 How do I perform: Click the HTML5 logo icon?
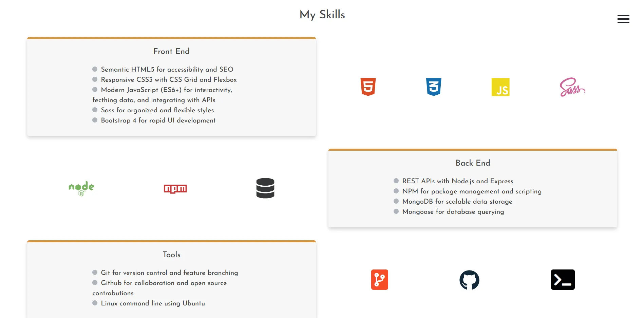pos(368,87)
